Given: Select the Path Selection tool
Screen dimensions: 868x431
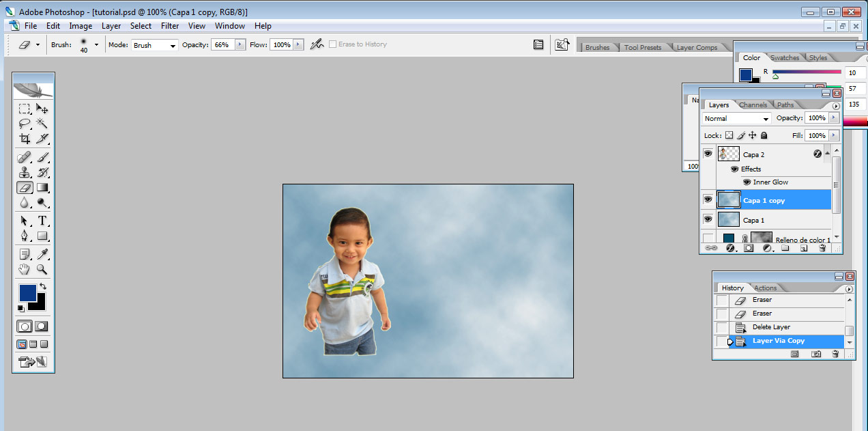Looking at the screenshot, I should pos(25,221).
